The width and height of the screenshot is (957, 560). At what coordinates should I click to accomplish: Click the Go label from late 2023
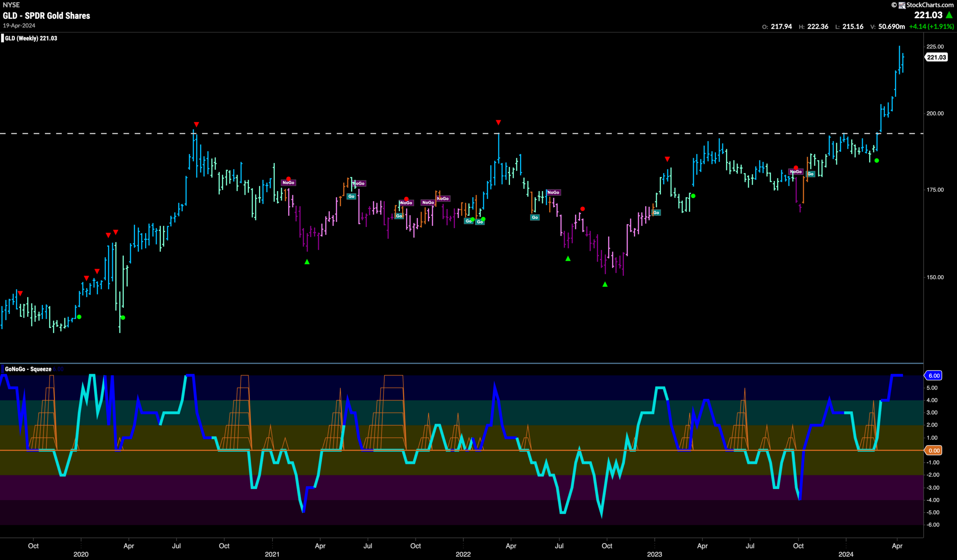pyautogui.click(x=810, y=174)
